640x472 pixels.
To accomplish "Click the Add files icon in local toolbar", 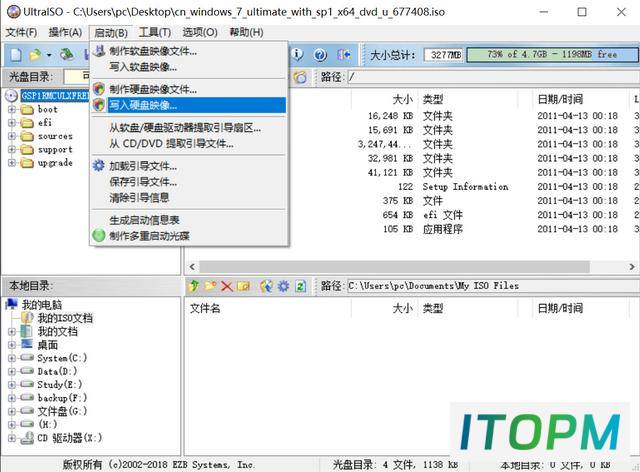I will (x=266, y=286).
